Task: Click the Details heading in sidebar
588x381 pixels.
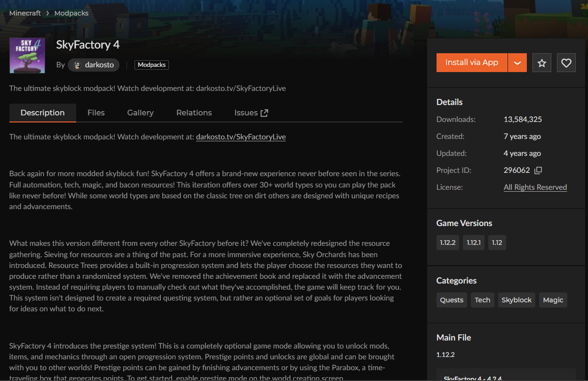Action: (x=450, y=102)
